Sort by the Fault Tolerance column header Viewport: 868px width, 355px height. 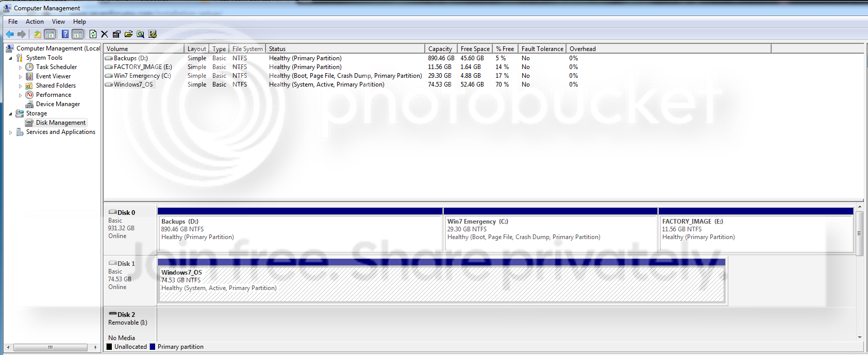542,49
